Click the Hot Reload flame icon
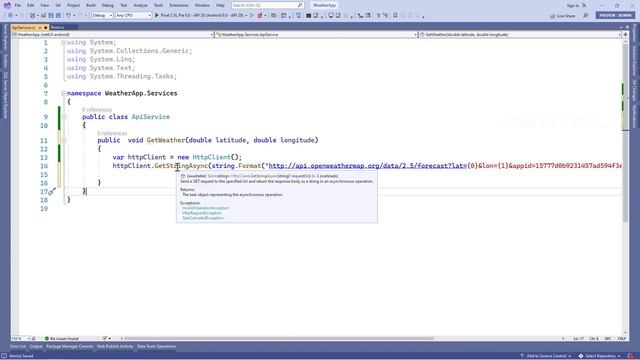 (260, 16)
